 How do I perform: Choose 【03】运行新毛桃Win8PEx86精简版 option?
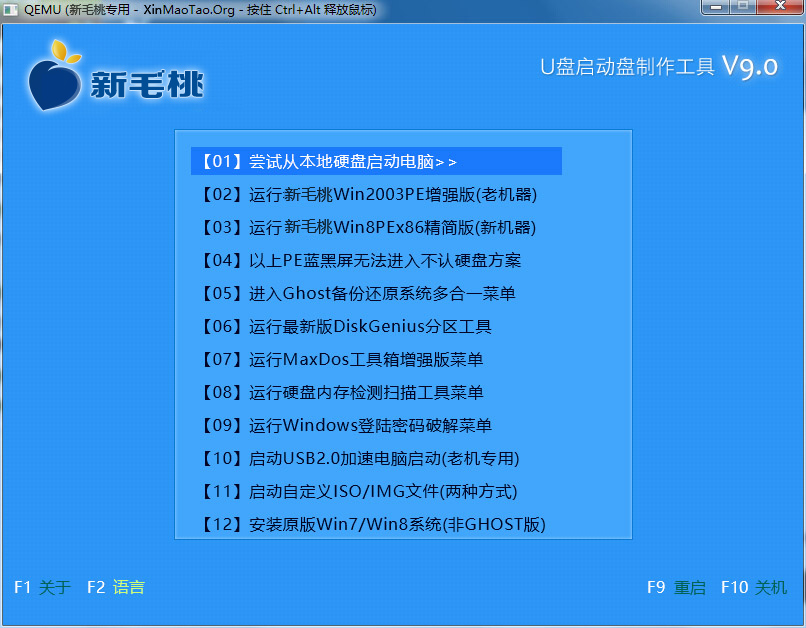(367, 228)
